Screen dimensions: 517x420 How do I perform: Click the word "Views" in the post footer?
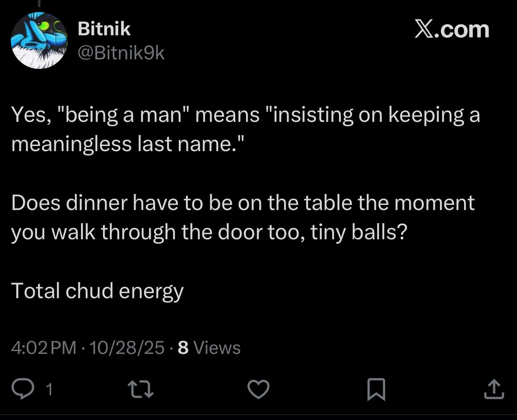(x=217, y=347)
